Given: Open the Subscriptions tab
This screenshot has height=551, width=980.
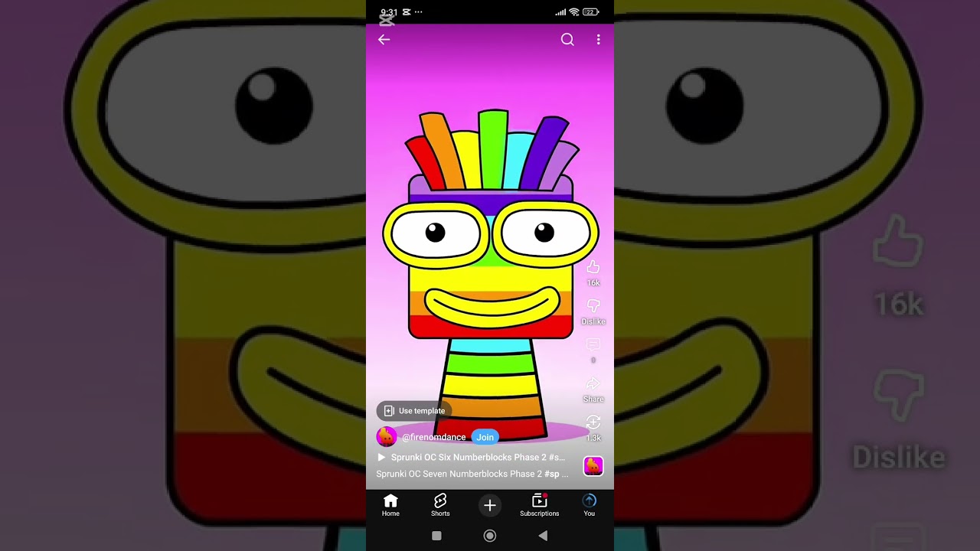Looking at the screenshot, I should click(540, 505).
